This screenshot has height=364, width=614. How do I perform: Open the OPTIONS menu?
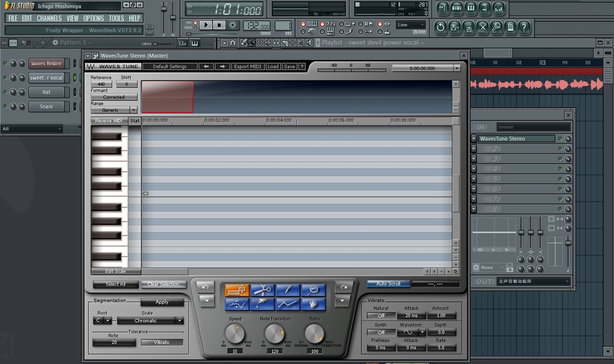coord(94,18)
